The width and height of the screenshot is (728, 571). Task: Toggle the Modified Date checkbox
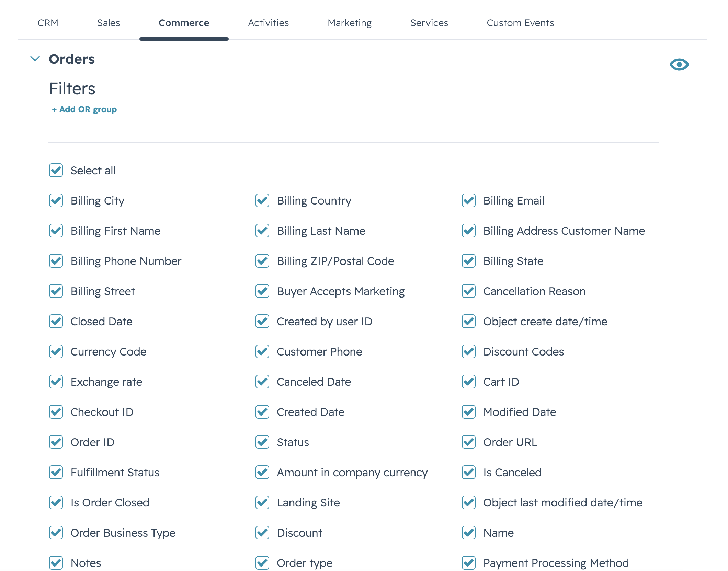point(469,412)
